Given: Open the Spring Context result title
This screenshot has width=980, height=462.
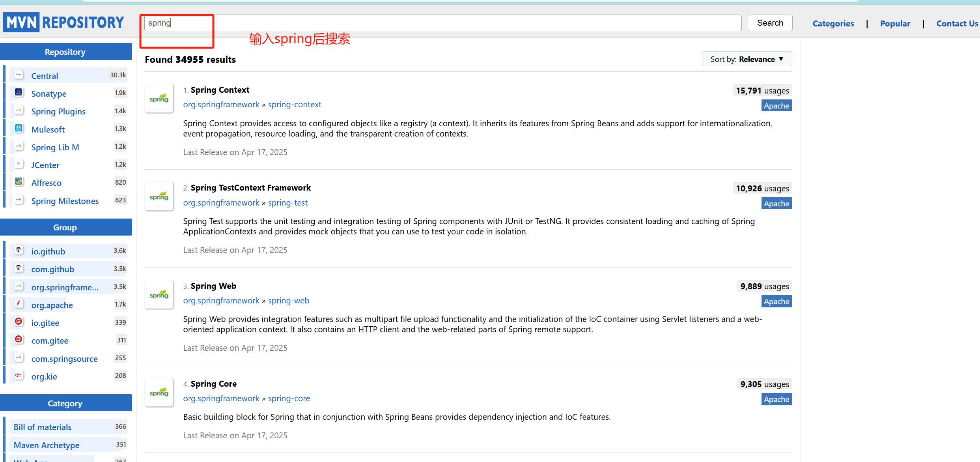Looking at the screenshot, I should [220, 90].
